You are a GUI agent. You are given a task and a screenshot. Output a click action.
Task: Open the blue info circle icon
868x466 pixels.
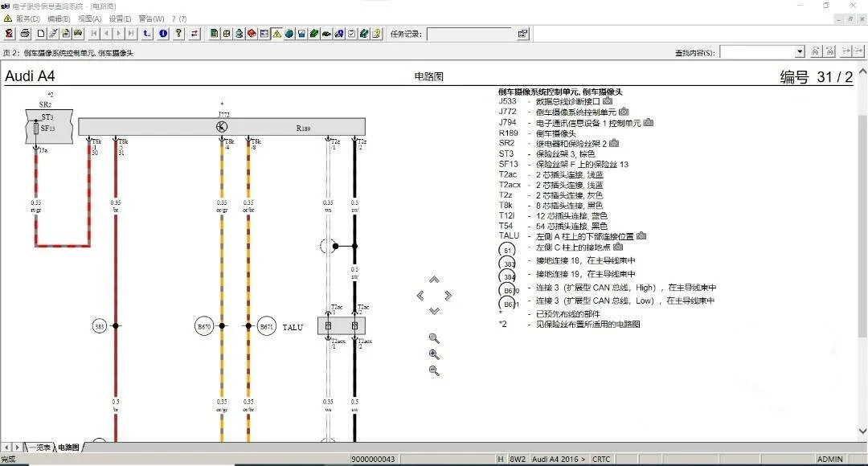(163, 34)
